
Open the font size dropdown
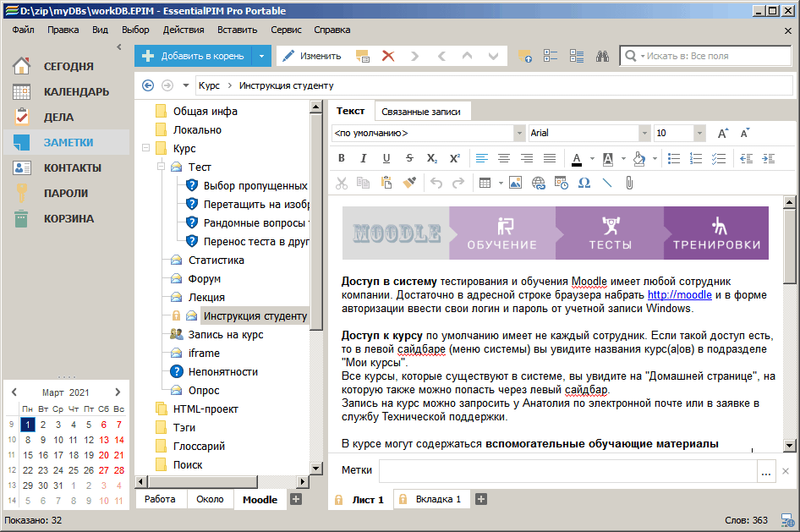pos(699,133)
